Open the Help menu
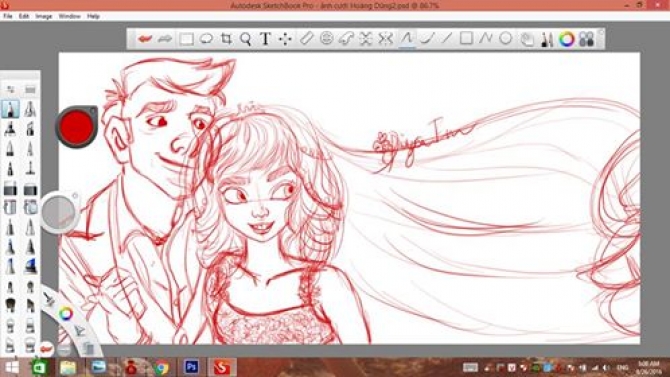Screen dimensions: 670x377 pos(93,16)
